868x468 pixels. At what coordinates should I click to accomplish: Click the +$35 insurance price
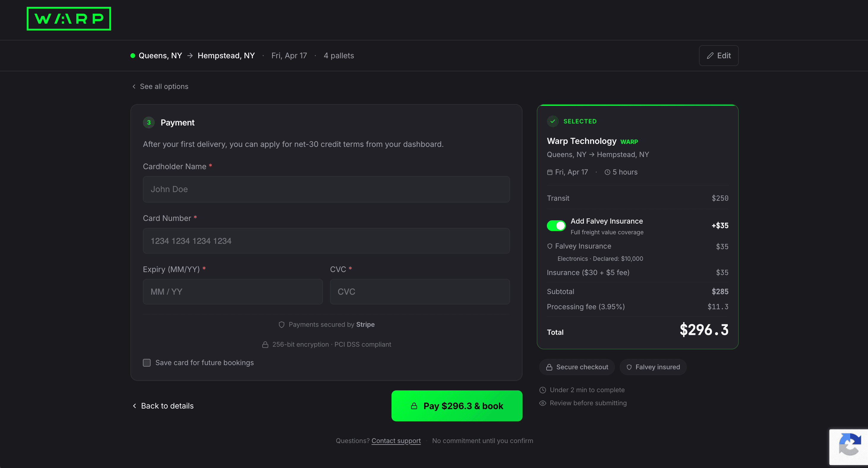tap(720, 226)
